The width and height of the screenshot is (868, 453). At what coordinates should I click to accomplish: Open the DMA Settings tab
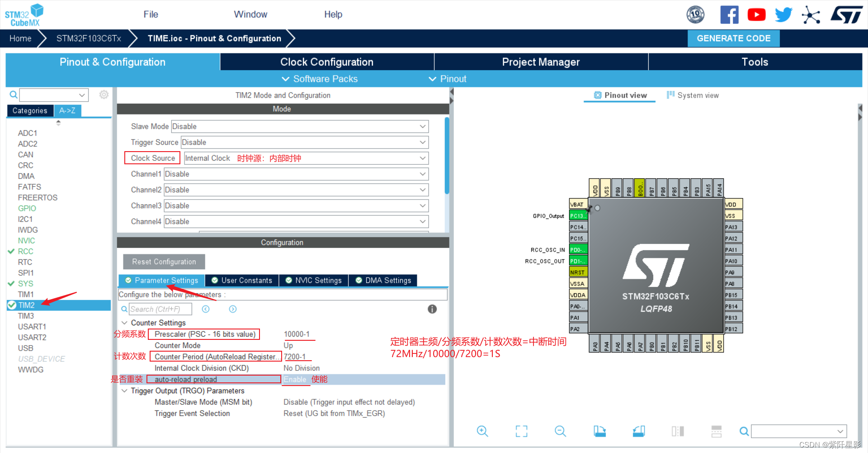click(383, 281)
